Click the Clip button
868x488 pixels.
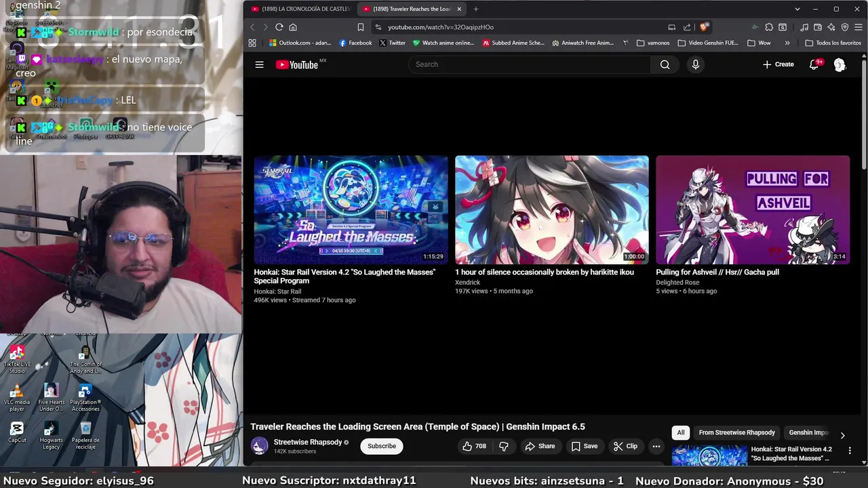(625, 446)
